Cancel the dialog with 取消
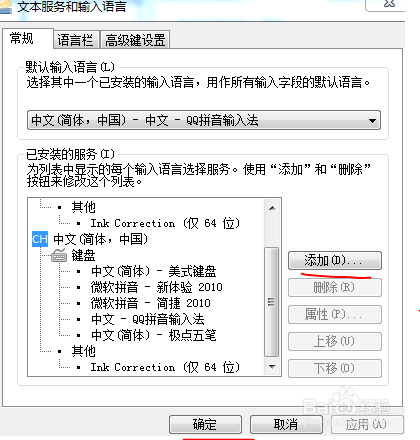The width and height of the screenshot is (420, 440). pos(286,424)
